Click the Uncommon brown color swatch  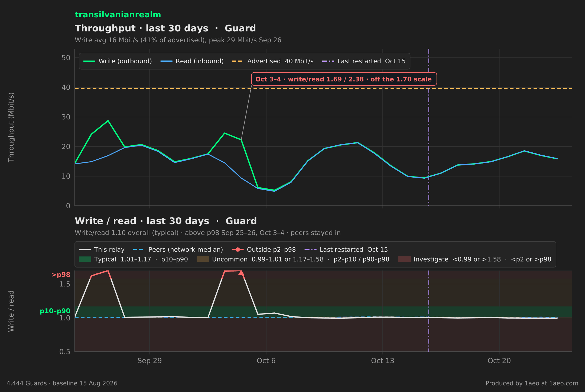click(x=203, y=259)
